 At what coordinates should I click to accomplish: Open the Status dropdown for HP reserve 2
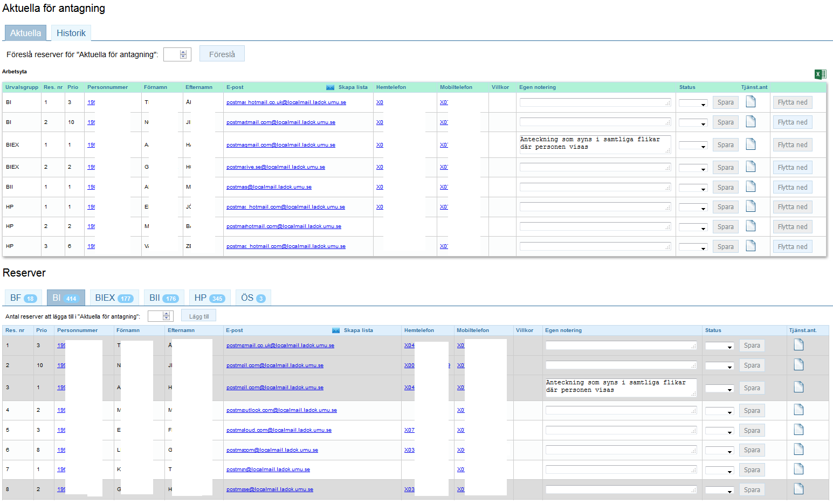tap(693, 227)
